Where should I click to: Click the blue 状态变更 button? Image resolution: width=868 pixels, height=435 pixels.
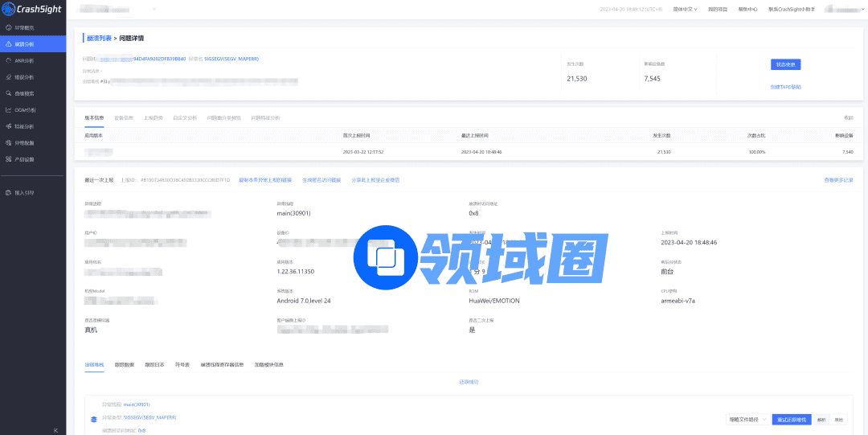pyautogui.click(x=785, y=64)
